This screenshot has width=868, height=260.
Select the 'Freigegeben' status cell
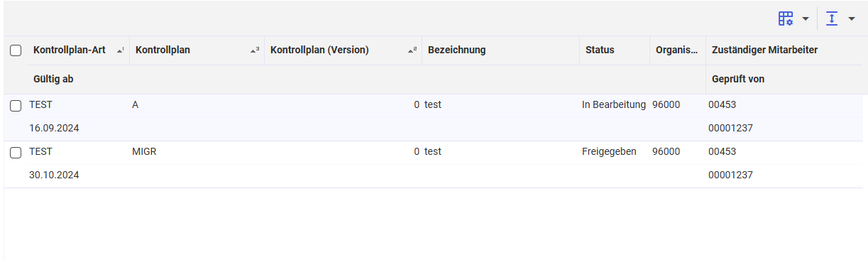click(x=609, y=151)
